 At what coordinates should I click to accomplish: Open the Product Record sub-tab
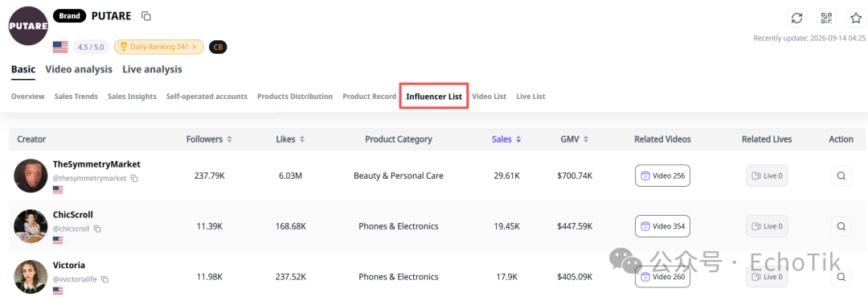369,97
